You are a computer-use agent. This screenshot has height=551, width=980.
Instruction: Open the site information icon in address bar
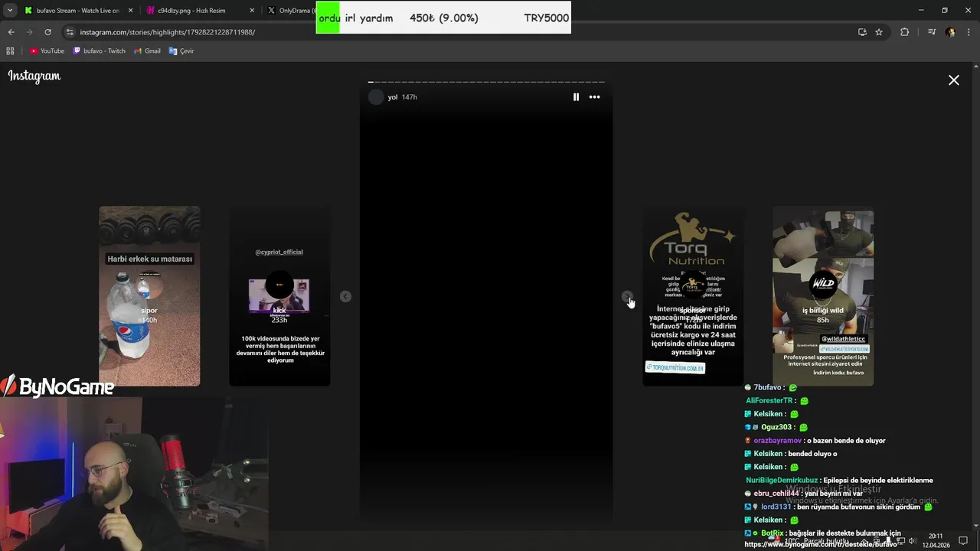(x=70, y=32)
